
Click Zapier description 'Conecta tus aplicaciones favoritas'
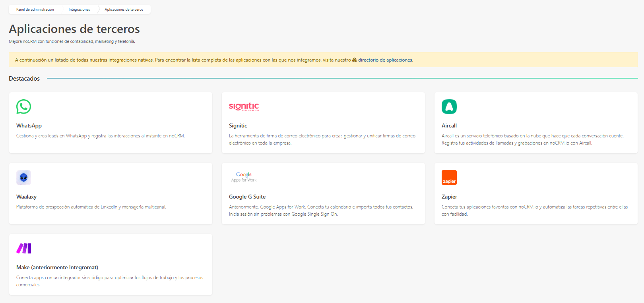535,210
